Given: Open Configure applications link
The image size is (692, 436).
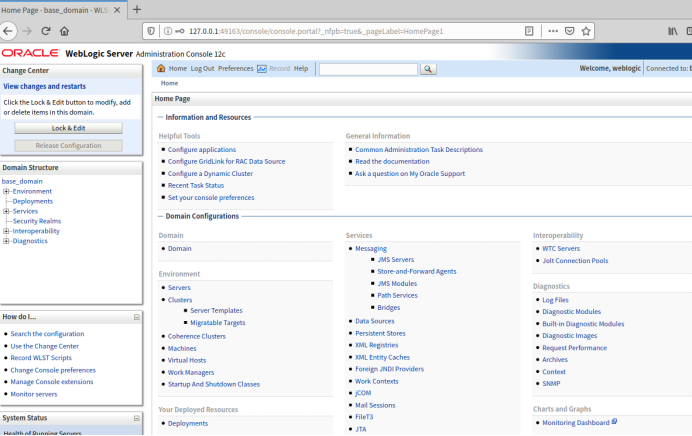Looking at the screenshot, I should click(202, 150).
